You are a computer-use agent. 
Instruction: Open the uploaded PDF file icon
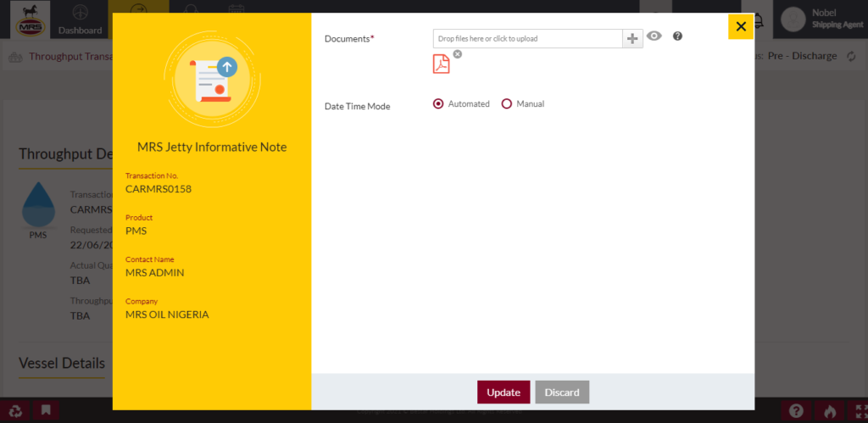coord(441,64)
